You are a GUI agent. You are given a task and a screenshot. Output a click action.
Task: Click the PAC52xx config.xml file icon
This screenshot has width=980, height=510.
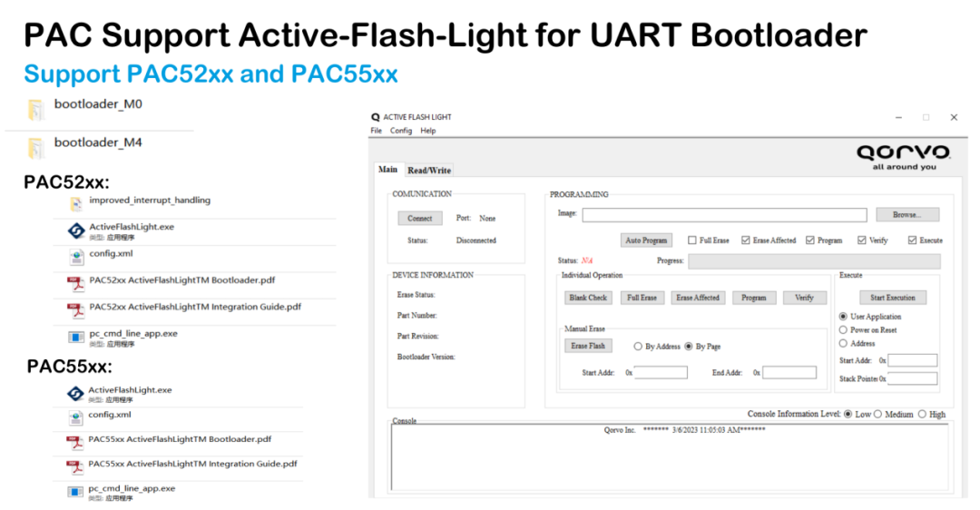[76, 257]
